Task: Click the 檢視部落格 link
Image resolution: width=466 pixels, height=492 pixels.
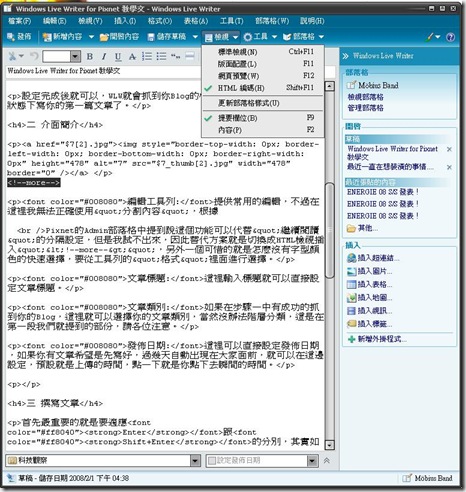Action: pos(365,97)
